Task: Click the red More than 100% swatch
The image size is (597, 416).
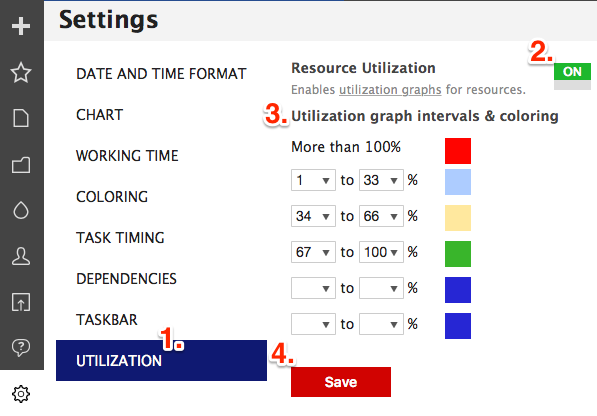Action: (x=458, y=151)
